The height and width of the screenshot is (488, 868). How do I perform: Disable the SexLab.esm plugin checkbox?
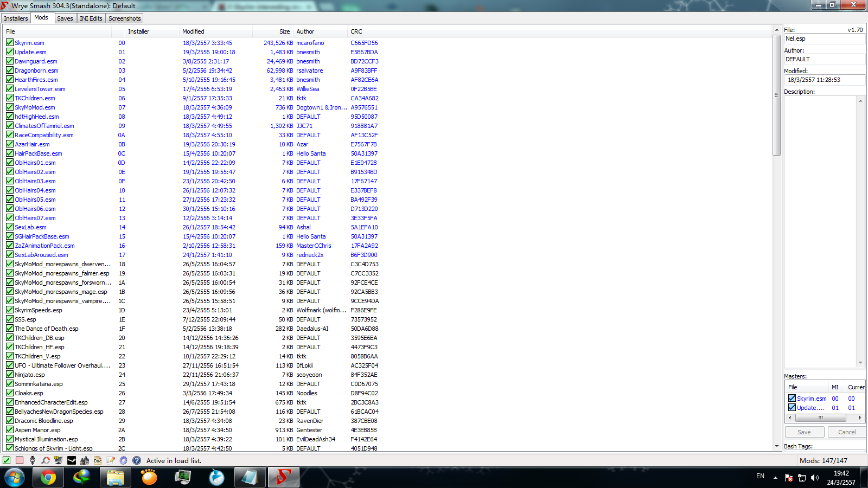click(x=10, y=227)
